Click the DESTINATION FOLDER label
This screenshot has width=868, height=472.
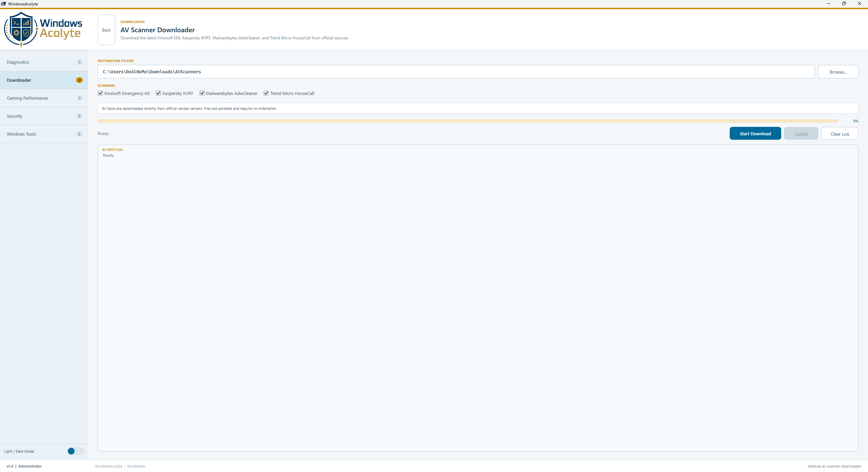click(116, 61)
